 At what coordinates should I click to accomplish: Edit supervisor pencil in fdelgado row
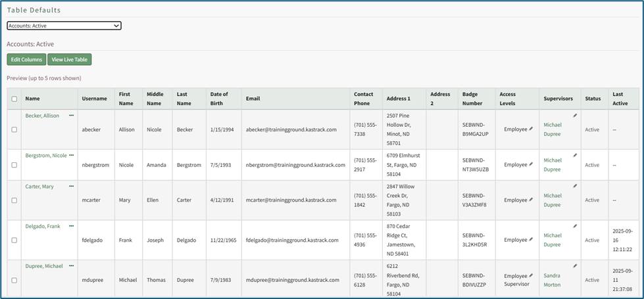point(574,226)
